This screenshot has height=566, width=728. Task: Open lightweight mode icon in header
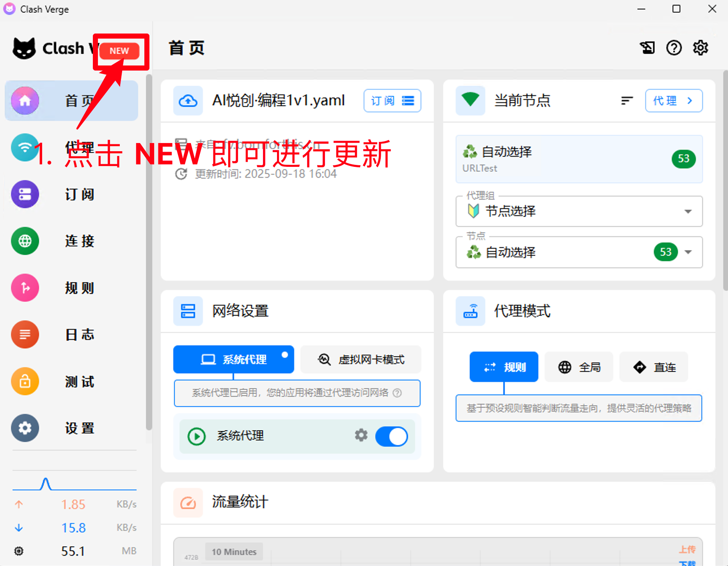(647, 48)
